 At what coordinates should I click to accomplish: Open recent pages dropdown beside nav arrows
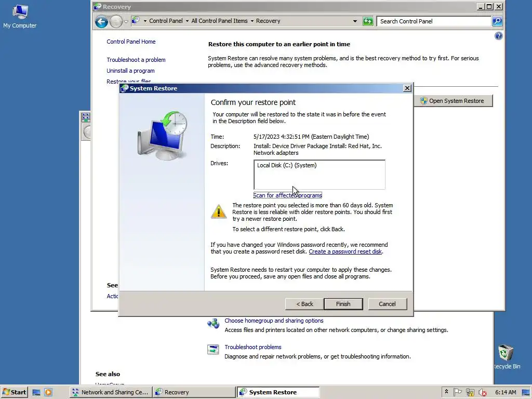coord(126,22)
